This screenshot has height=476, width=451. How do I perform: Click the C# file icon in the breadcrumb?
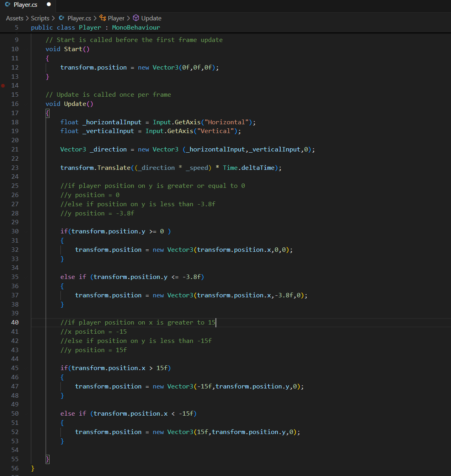coord(62,18)
